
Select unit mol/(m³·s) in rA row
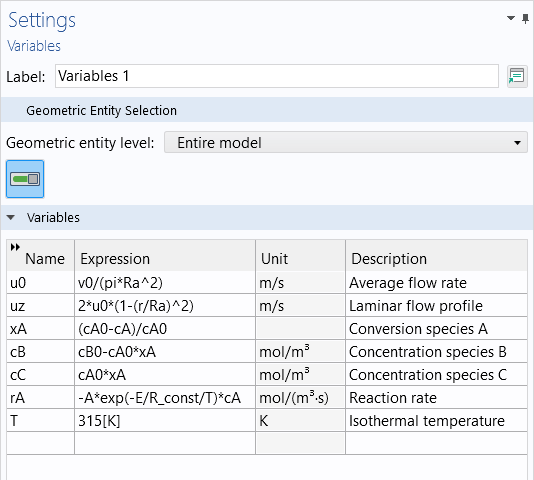pyautogui.click(x=300, y=398)
